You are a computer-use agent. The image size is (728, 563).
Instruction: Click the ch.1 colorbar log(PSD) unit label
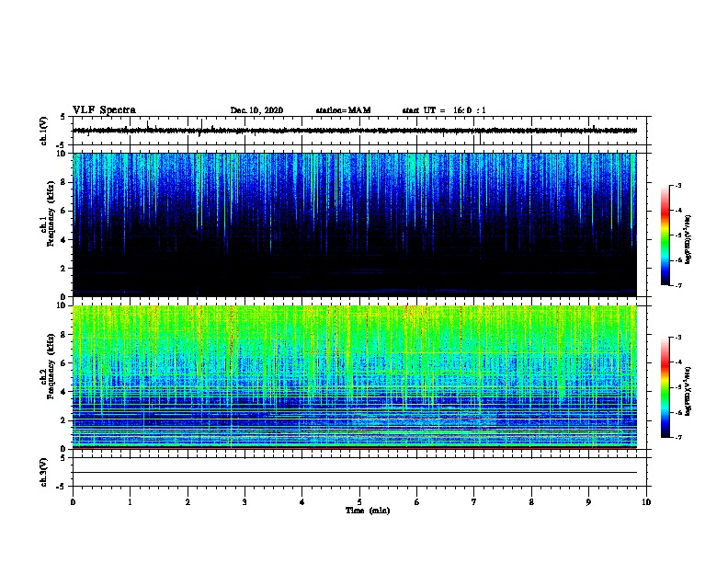coord(688,239)
